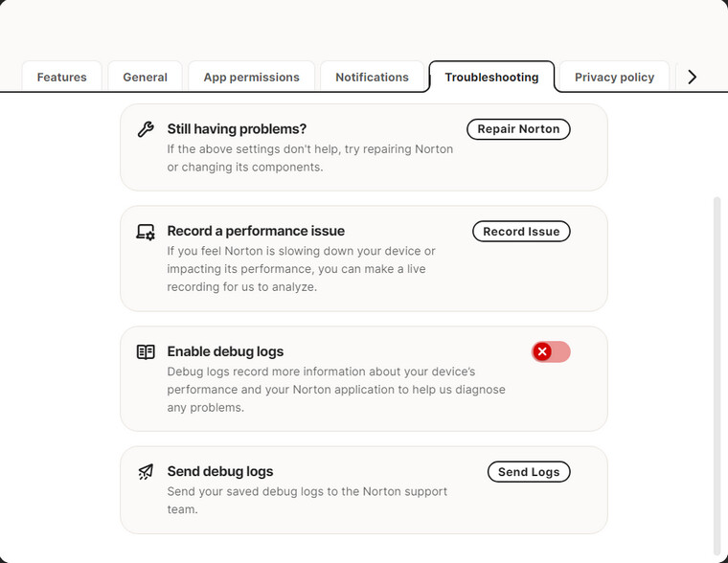Click the Troubleshooting tab
This screenshot has height=563, width=728.
click(x=491, y=78)
